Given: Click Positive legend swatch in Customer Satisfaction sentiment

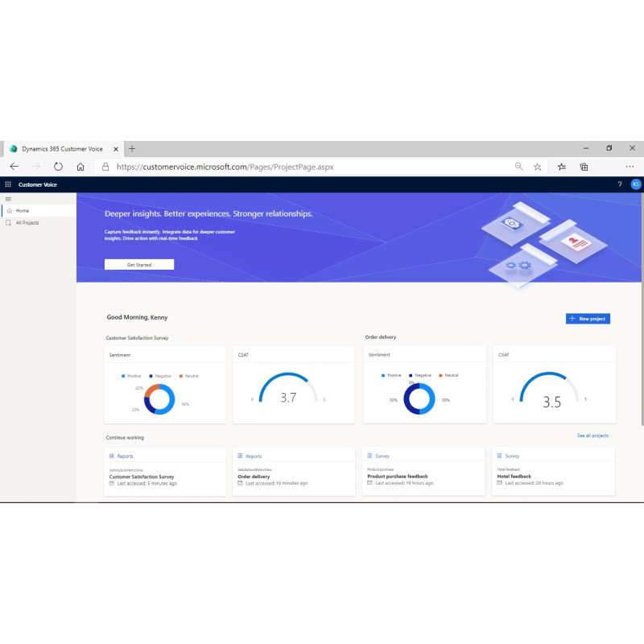Looking at the screenshot, I should coord(123,376).
